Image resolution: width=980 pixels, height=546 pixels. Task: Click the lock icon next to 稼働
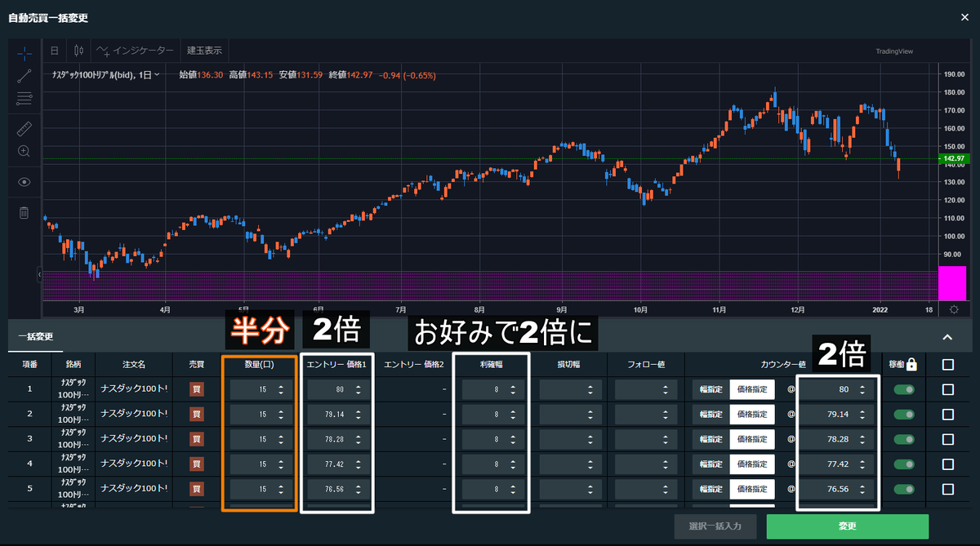point(911,365)
